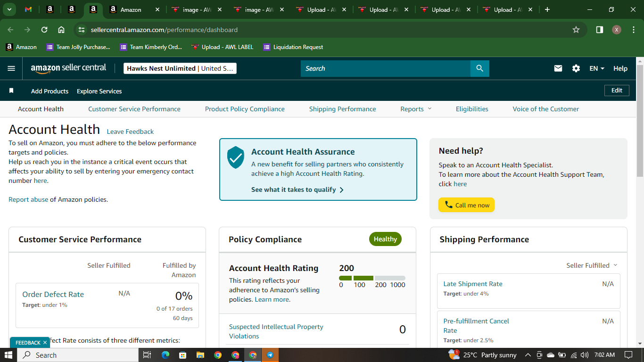Open the settings gear icon
The height and width of the screenshot is (362, 644).
point(576,68)
